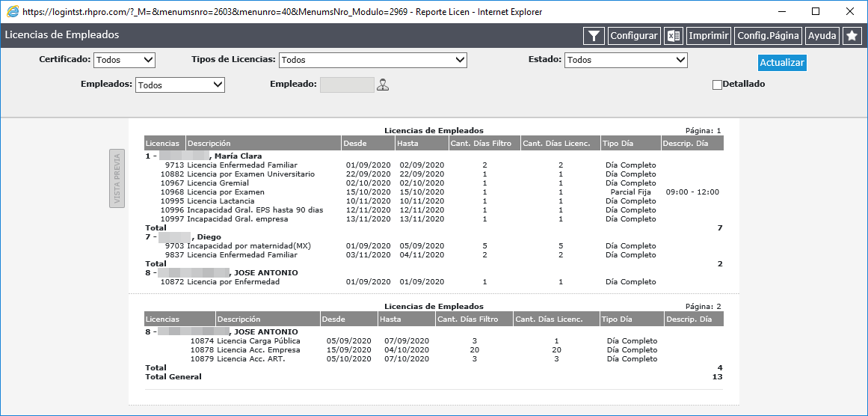Click the favorites star icon
868x416 pixels.
coord(852,36)
